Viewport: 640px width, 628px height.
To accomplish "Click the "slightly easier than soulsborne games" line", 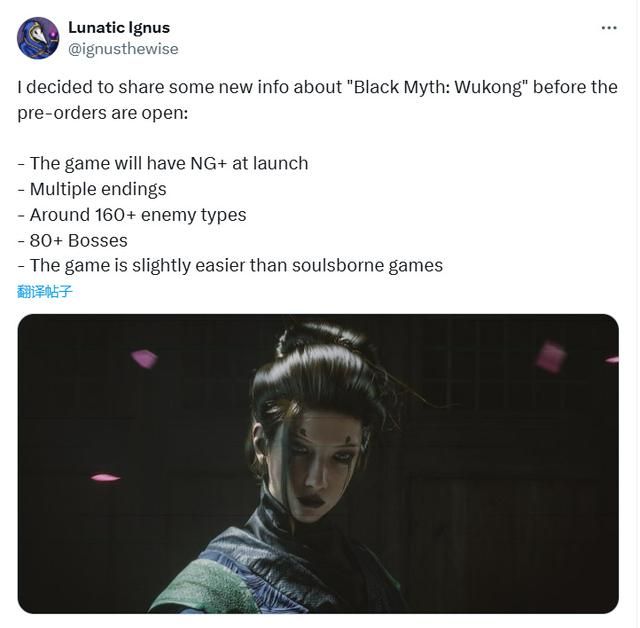I will 230,266.
